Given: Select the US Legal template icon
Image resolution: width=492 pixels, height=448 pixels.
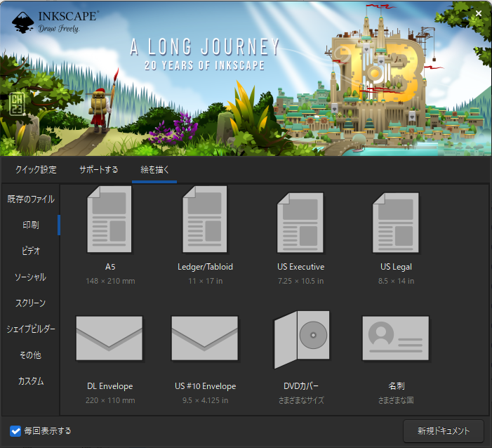Looking at the screenshot, I should (396, 223).
